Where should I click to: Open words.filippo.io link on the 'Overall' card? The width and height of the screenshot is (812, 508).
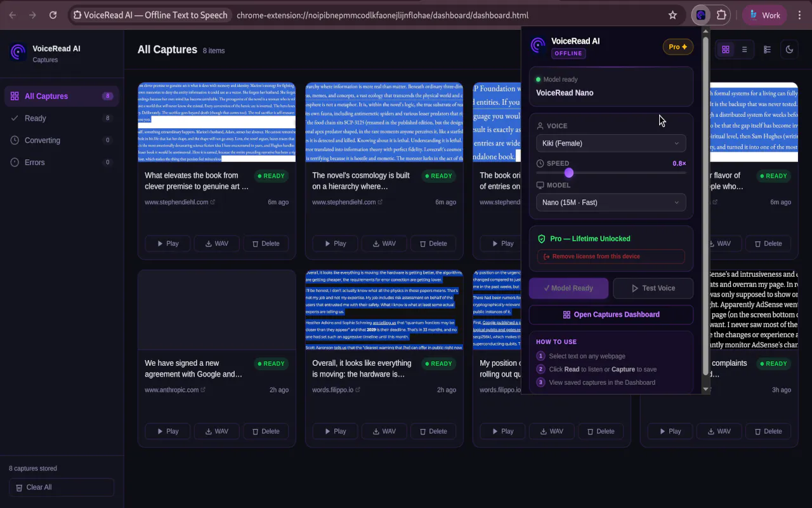pos(336,390)
